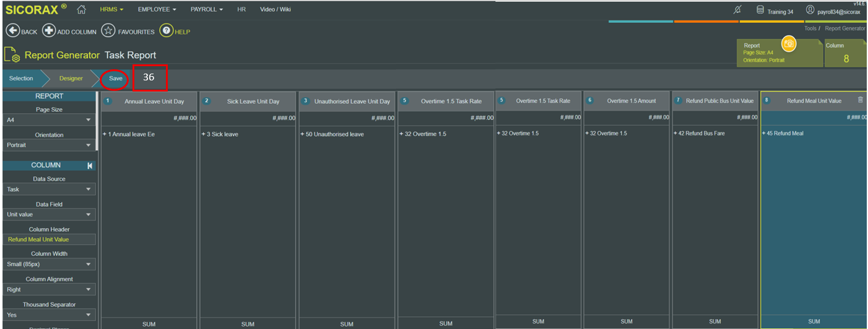Open the Data Field Unit value dropdown
Image resolution: width=868 pixels, height=329 pixels.
coord(50,215)
